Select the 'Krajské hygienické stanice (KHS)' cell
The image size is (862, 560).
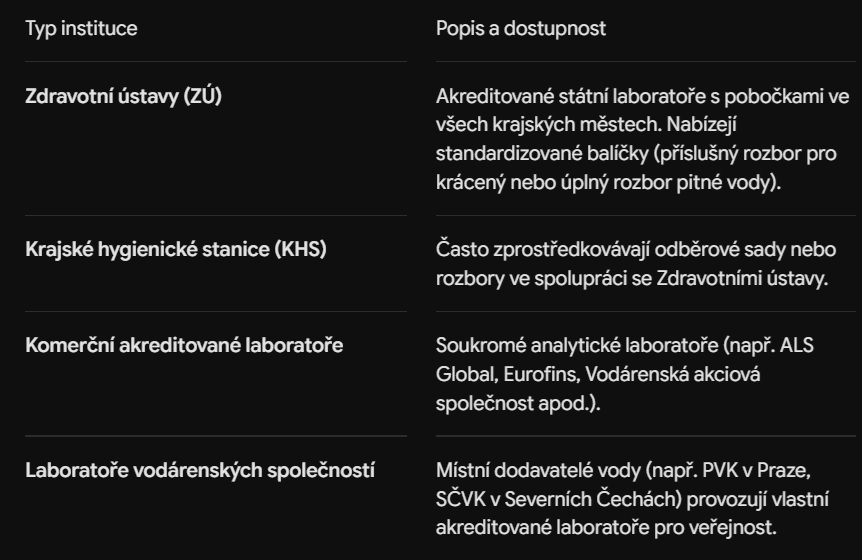176,249
